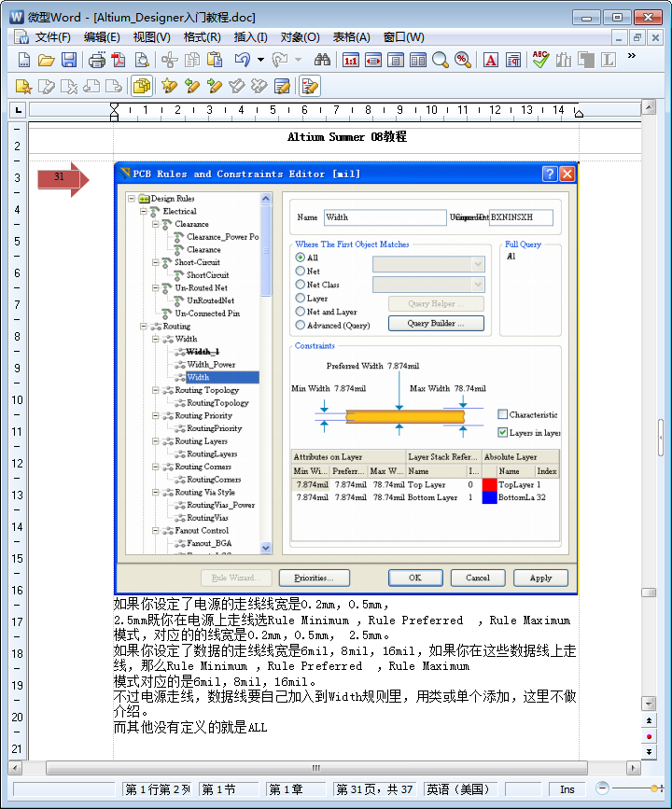The image size is (672, 809).
Task: Run the ABC spell check
Action: pos(541,61)
